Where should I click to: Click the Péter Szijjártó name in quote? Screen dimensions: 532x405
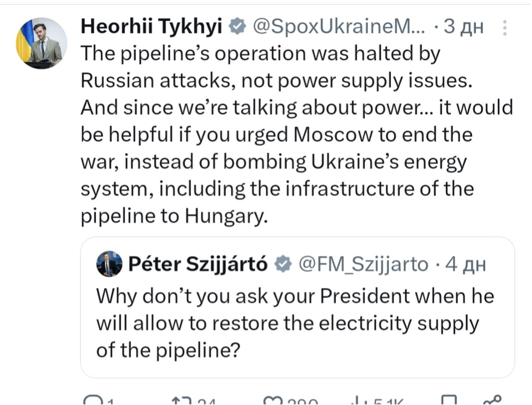(198, 264)
